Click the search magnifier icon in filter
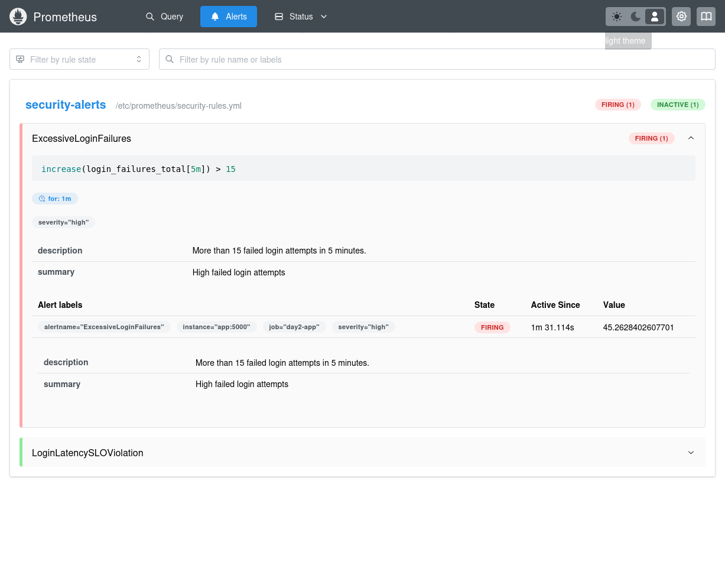 [x=170, y=59]
